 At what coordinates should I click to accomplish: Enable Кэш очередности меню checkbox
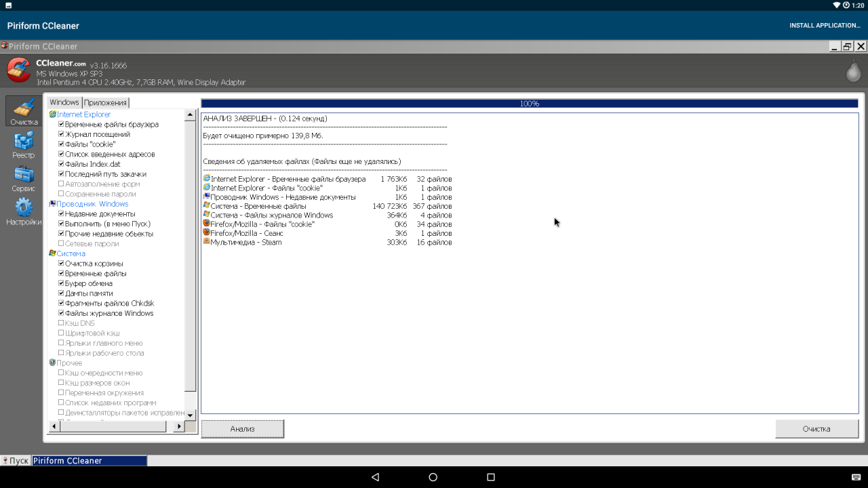tap(61, 373)
